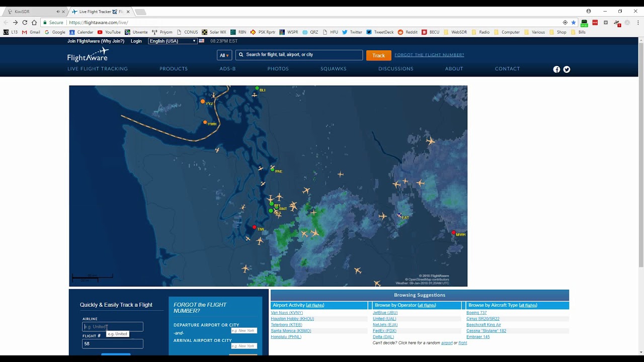Open Embraer 145 aircraft type link
This screenshot has width=644, height=362.
click(478, 337)
